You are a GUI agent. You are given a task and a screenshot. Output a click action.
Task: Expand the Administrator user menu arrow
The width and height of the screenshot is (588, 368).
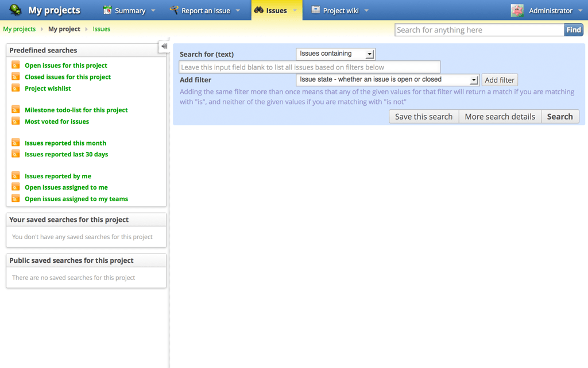(x=580, y=11)
